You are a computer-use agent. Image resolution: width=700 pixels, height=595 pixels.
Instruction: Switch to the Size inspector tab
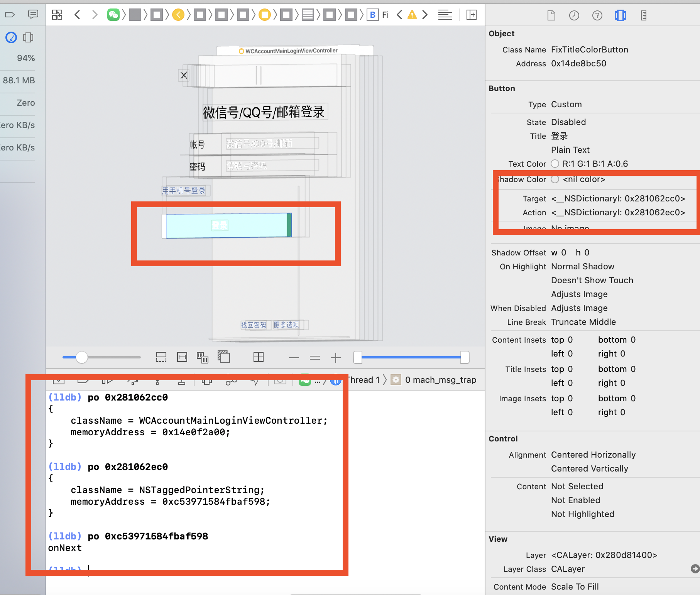pyautogui.click(x=644, y=15)
